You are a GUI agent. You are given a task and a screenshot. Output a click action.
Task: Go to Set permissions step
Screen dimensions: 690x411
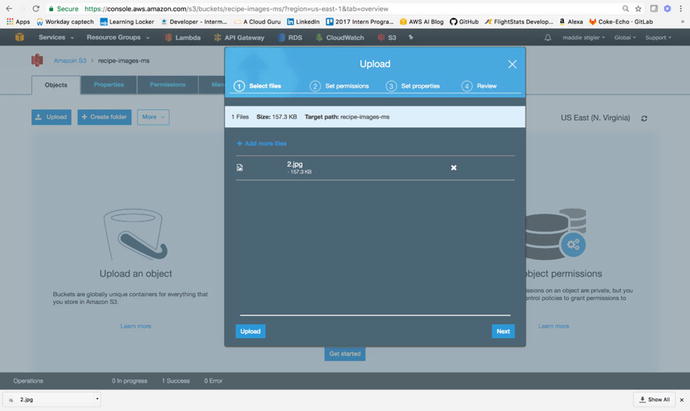click(342, 86)
